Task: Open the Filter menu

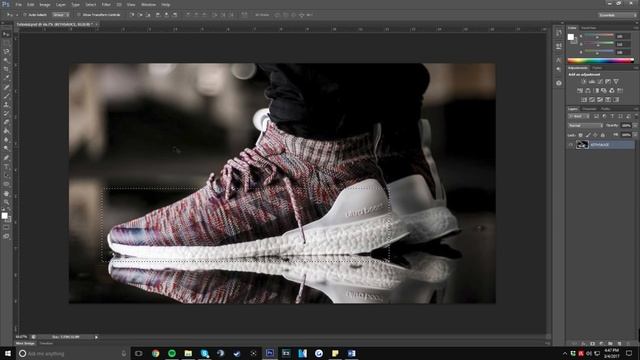Action: [x=106, y=4]
